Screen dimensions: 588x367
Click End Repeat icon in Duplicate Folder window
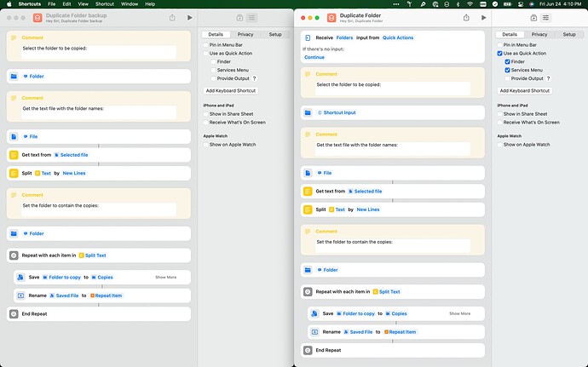pos(308,350)
